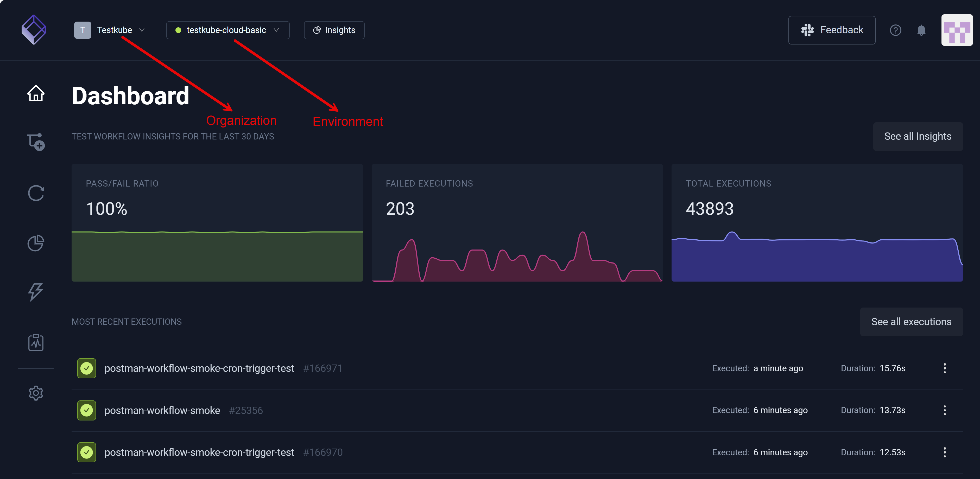This screenshot has height=479, width=980.
Task: Click See all Insights button
Action: point(917,137)
